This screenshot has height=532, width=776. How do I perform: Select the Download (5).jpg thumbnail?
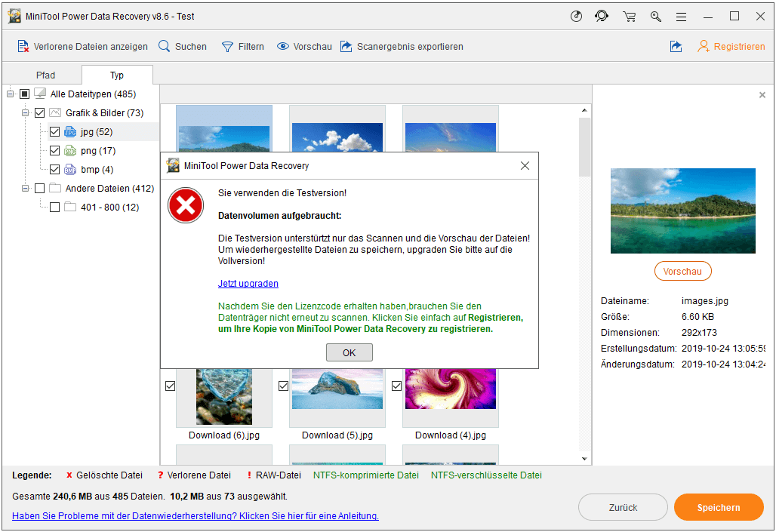pyautogui.click(x=337, y=398)
